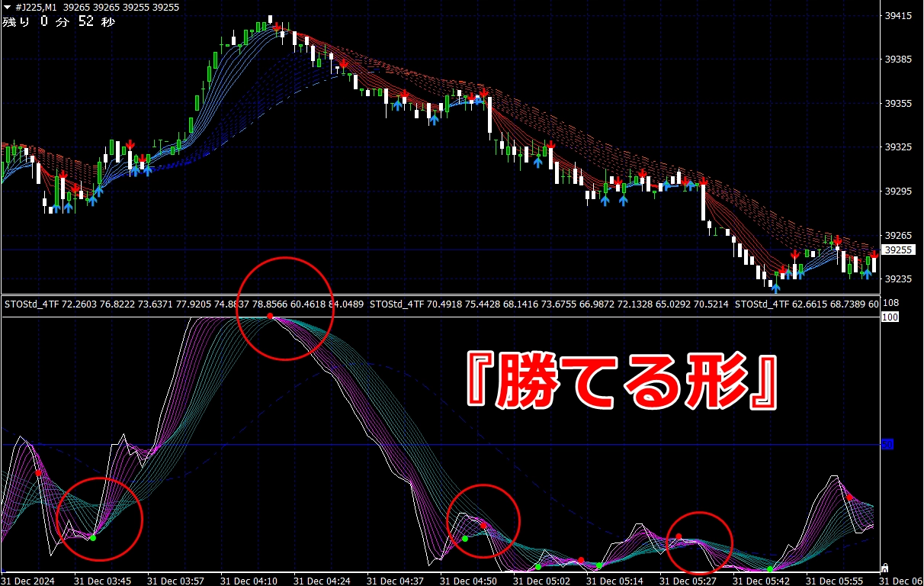Image resolution: width=924 pixels, height=586 pixels.
Task: Open the chart dropdown triangle beside #J225,M1
Action: click(7, 7)
